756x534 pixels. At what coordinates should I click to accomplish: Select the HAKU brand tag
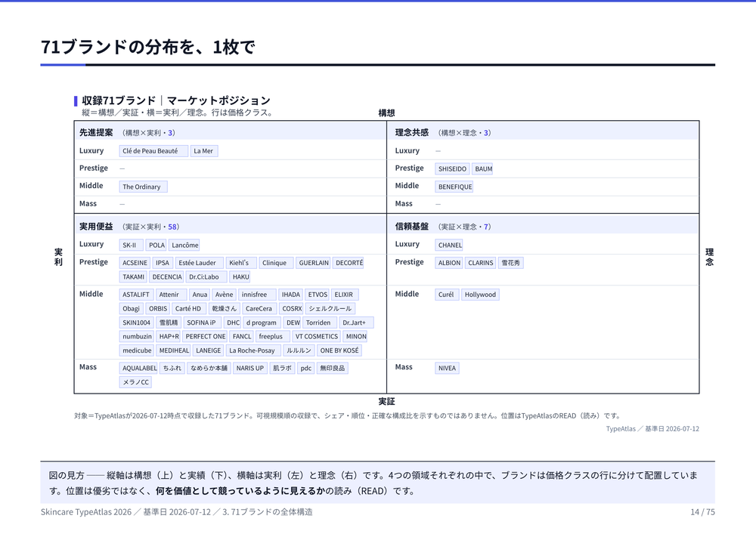[x=240, y=277]
